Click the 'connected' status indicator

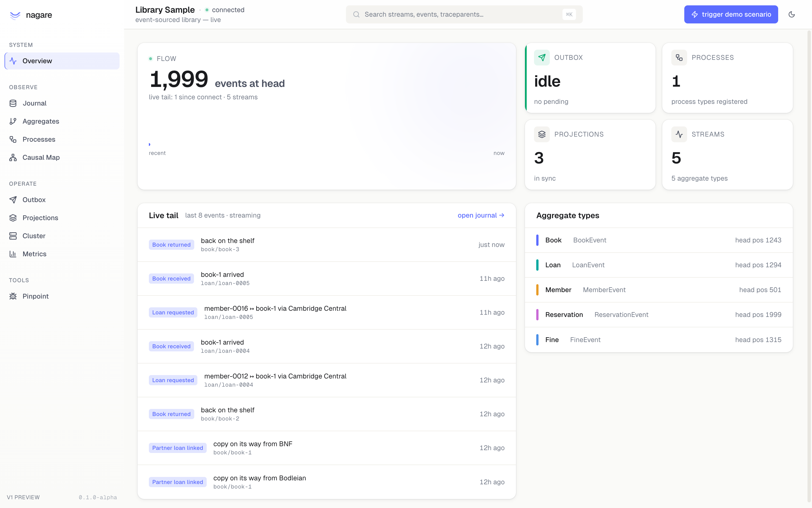pyautogui.click(x=225, y=10)
